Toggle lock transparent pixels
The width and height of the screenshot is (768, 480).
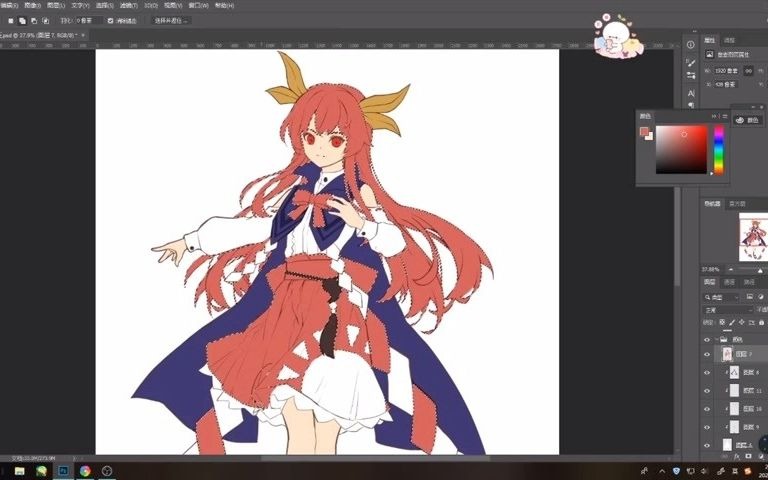[x=722, y=323]
